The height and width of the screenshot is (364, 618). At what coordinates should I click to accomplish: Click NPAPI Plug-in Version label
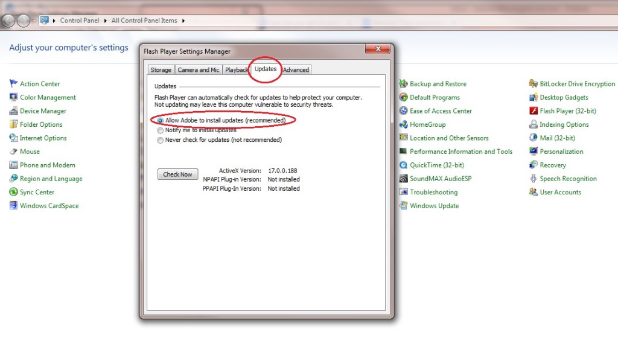click(232, 179)
